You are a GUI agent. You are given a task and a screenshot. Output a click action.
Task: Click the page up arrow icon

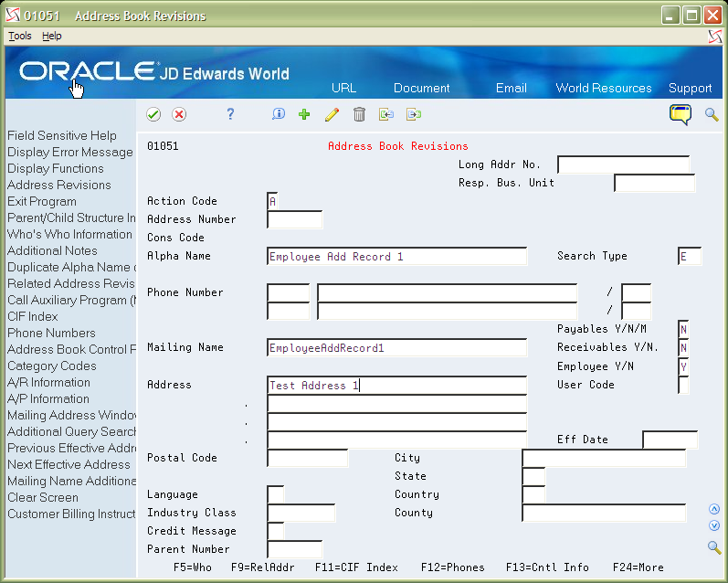point(714,509)
